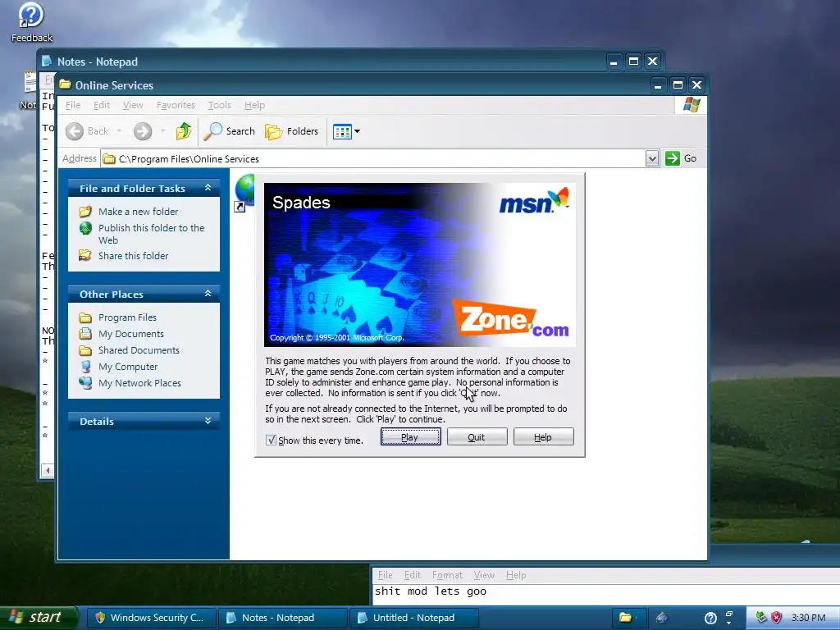Toggle the Folders pane
The image size is (840, 630).
[291, 131]
